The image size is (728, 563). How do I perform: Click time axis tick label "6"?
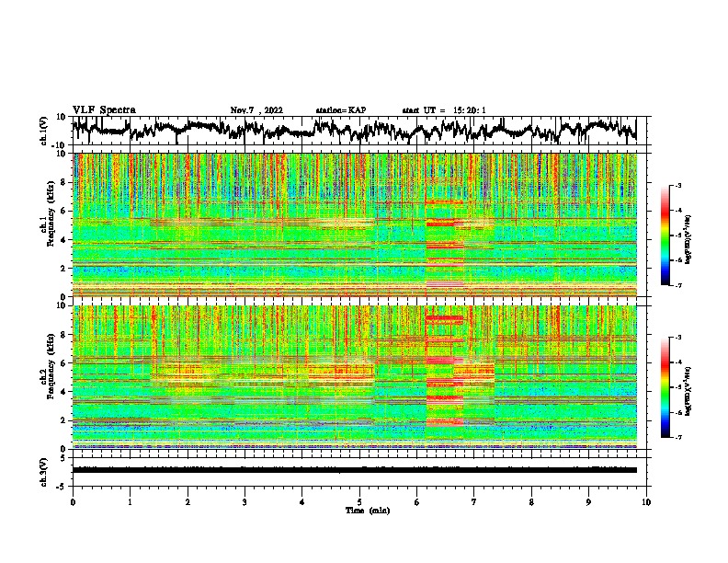click(417, 502)
